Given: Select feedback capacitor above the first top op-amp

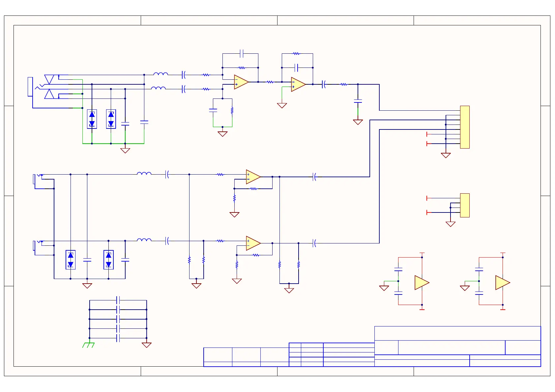Looking at the screenshot, I should pyautogui.click(x=242, y=53).
